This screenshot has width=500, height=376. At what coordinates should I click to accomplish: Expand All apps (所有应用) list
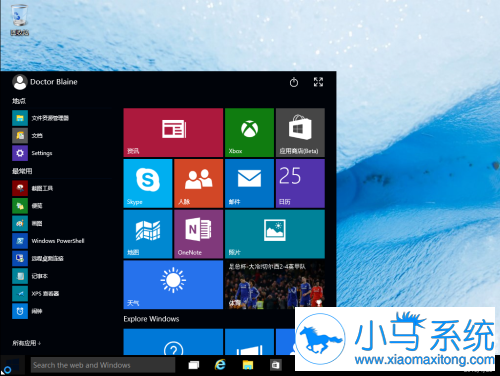pos(27,343)
